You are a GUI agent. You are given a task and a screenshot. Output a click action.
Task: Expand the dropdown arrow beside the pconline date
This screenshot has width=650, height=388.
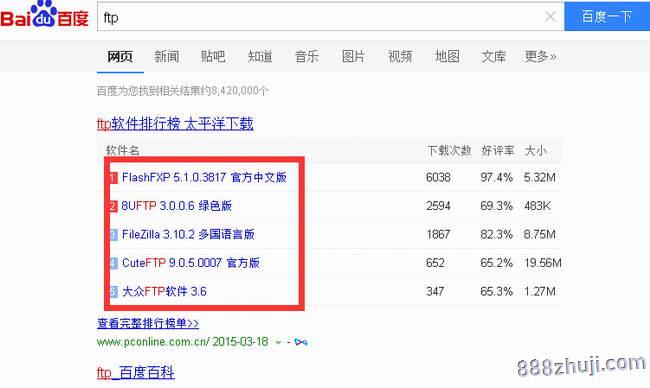278,343
